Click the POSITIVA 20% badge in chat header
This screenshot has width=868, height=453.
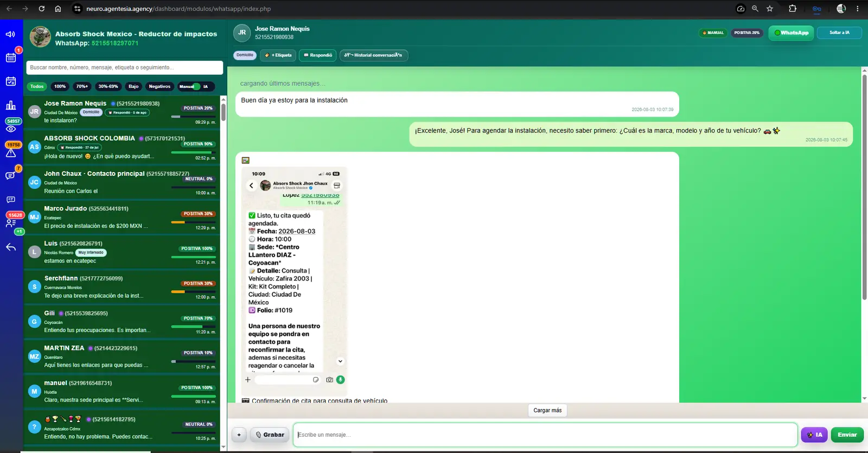pyautogui.click(x=747, y=33)
